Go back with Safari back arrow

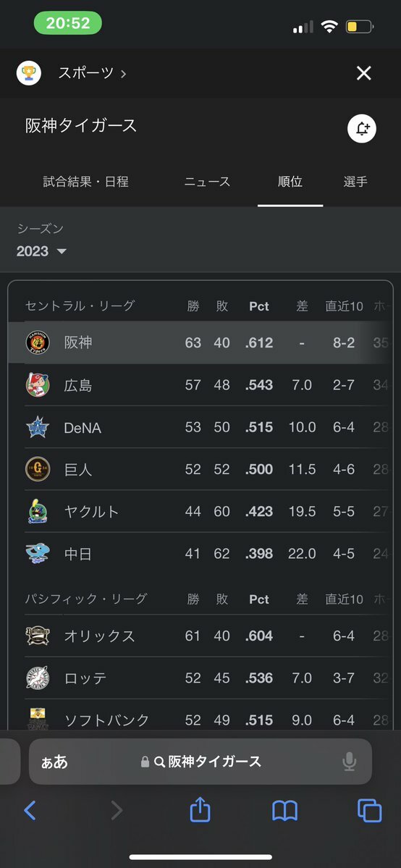coord(30,811)
